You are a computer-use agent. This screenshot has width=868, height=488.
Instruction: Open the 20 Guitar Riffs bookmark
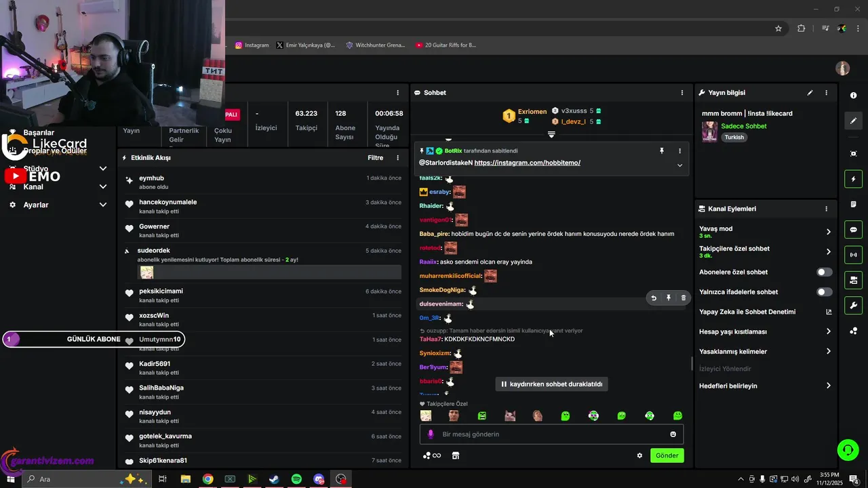tap(444, 45)
